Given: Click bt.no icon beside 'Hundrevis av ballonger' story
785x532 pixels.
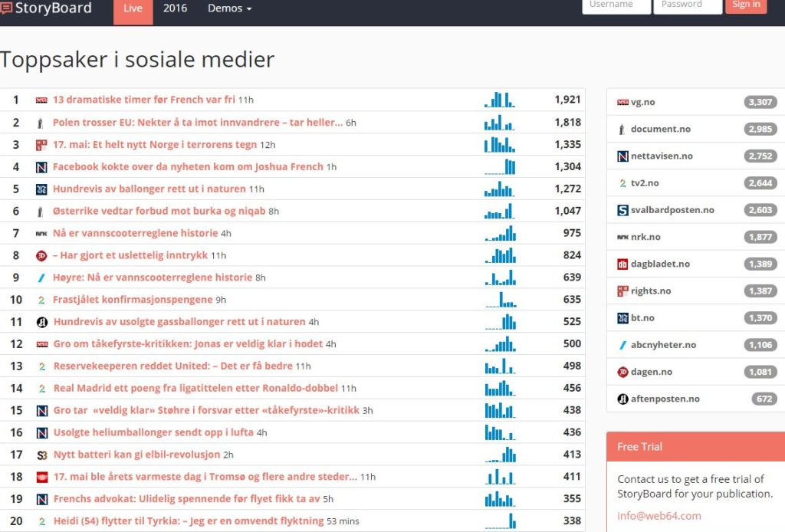Looking at the screenshot, I should [41, 189].
